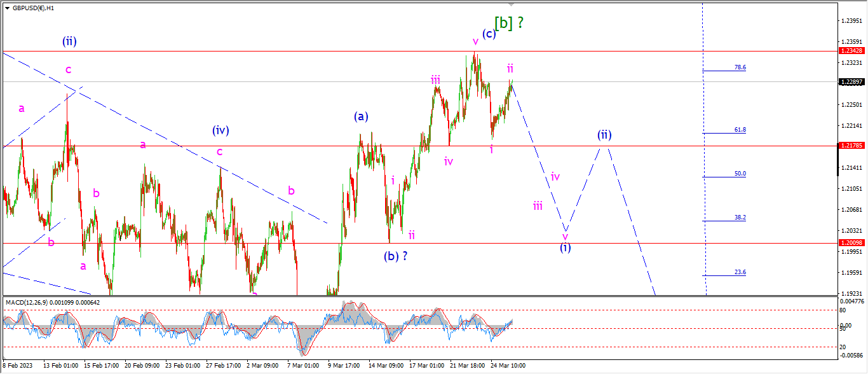This screenshot has width=868, height=374.
Task: Select the blue (iv) wave label
Action: (220, 130)
